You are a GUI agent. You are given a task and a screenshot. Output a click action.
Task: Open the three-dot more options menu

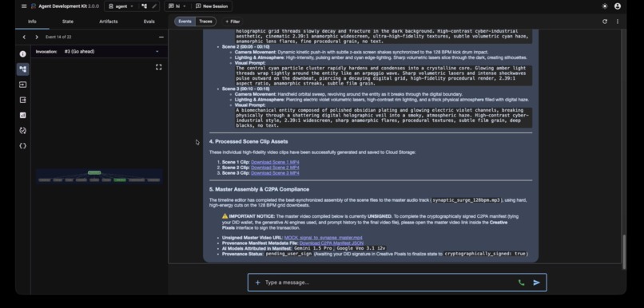tap(618, 22)
